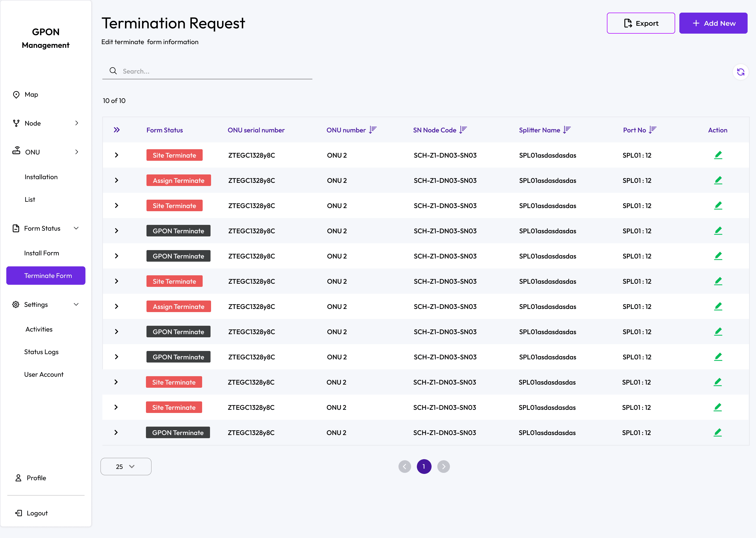The height and width of the screenshot is (538, 756).
Task: Click the Export button
Action: 640,23
